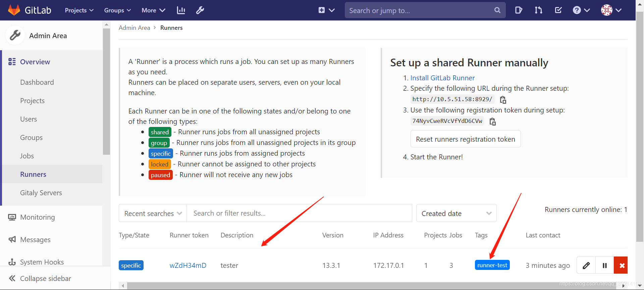Click the group legend badge
Image resolution: width=644 pixels, height=290 pixels.
click(159, 143)
